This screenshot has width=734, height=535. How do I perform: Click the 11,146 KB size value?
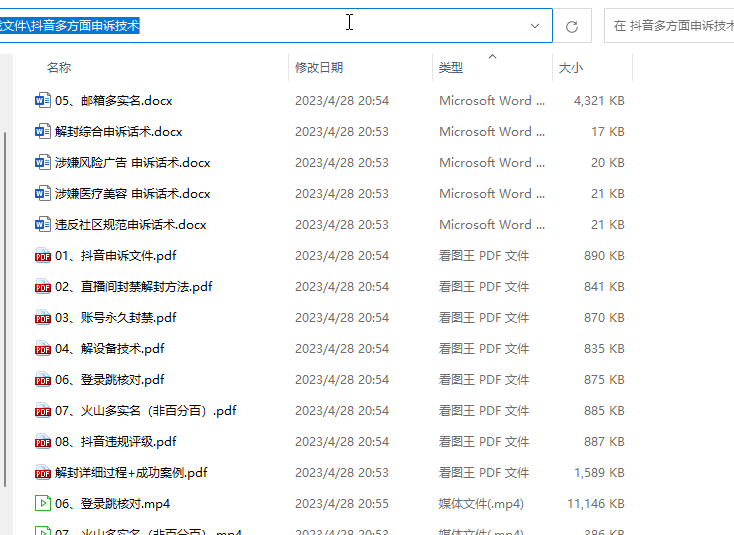596,504
